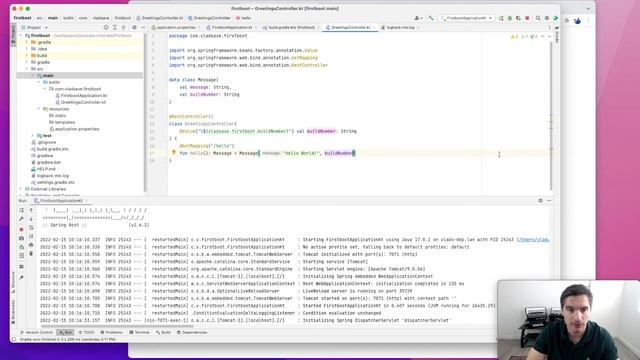Expand External Libraries node
Image resolution: width=640 pixels, height=360 pixels.
pyautogui.click(x=21, y=189)
